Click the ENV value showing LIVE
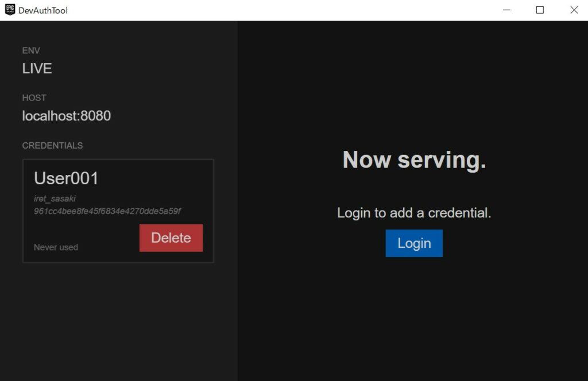Screen dimensions: 588x381 (37, 68)
